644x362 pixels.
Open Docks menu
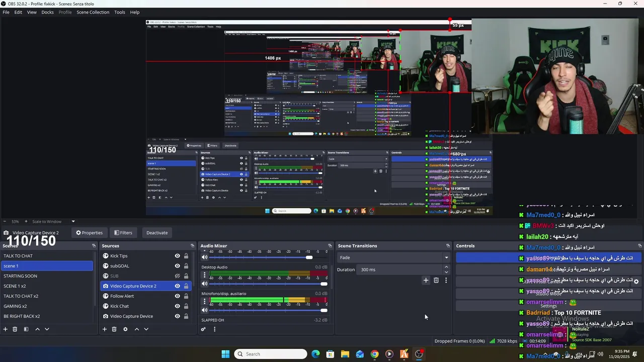click(x=47, y=12)
